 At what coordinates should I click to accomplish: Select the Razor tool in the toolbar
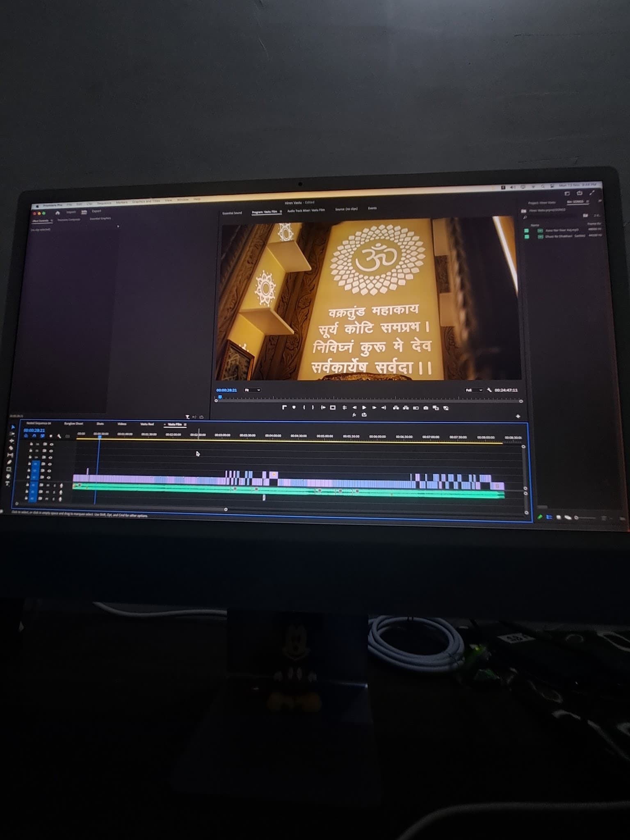tap(11, 448)
